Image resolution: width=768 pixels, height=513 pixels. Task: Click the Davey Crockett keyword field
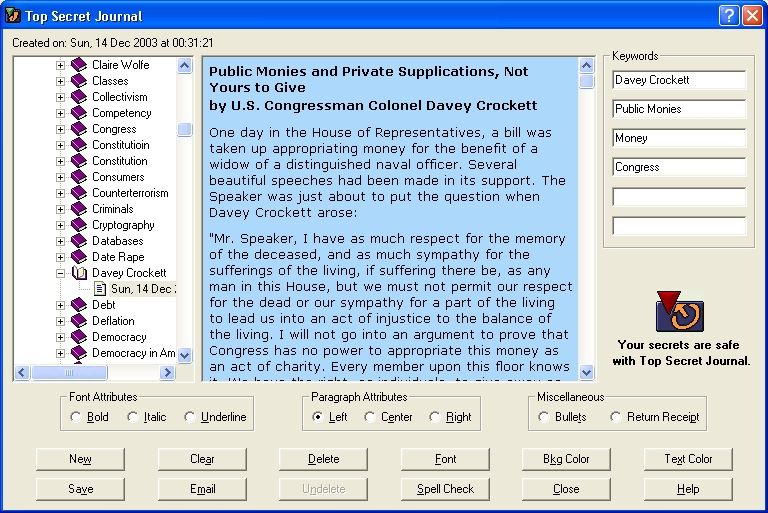point(679,80)
